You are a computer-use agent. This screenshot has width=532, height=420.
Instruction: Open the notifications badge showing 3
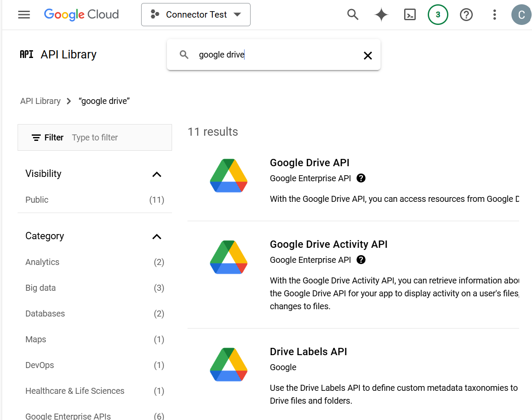[x=438, y=15]
